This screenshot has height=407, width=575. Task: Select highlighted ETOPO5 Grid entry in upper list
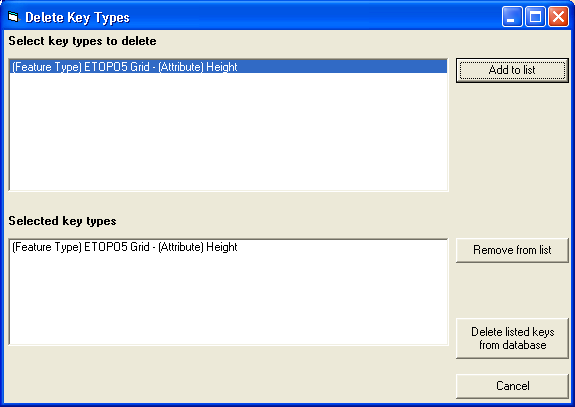coord(228,67)
